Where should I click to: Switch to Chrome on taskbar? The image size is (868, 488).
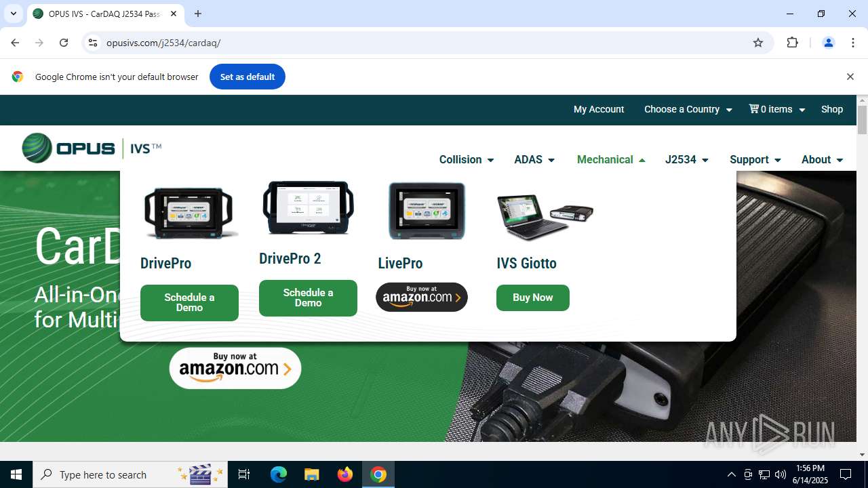point(378,474)
